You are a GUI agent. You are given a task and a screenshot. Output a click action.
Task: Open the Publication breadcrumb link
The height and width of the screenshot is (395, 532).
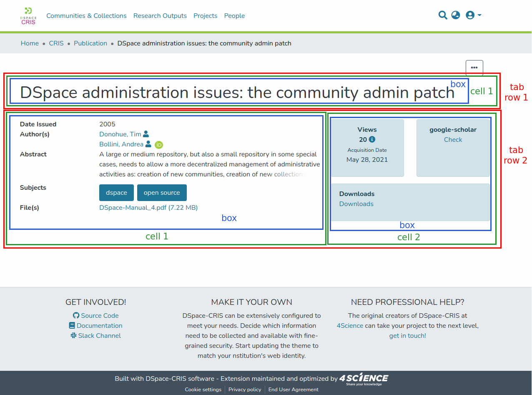(90, 43)
